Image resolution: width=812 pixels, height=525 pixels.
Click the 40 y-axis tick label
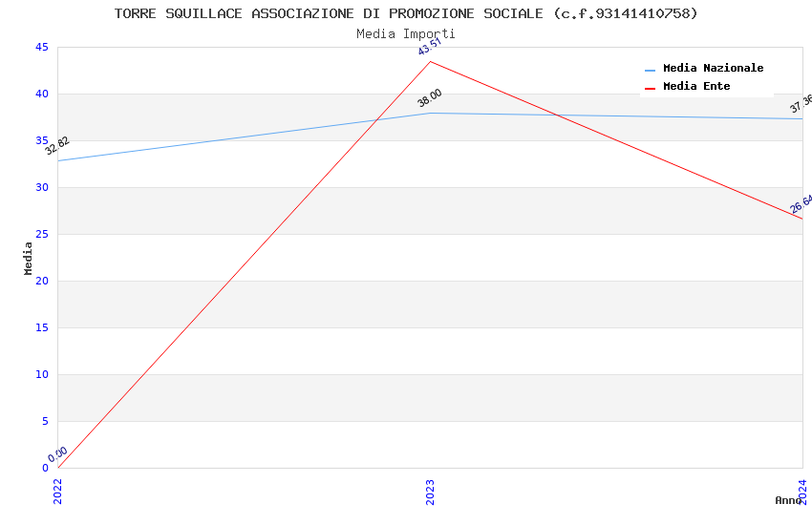coord(41,94)
